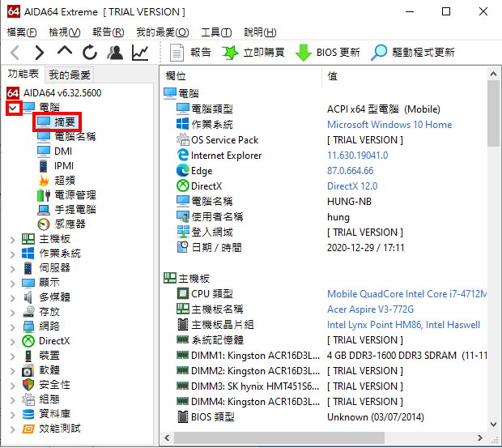Image resolution: width=502 pixels, height=448 pixels.
Task: Select the IPMI tree item
Action: 64,166
